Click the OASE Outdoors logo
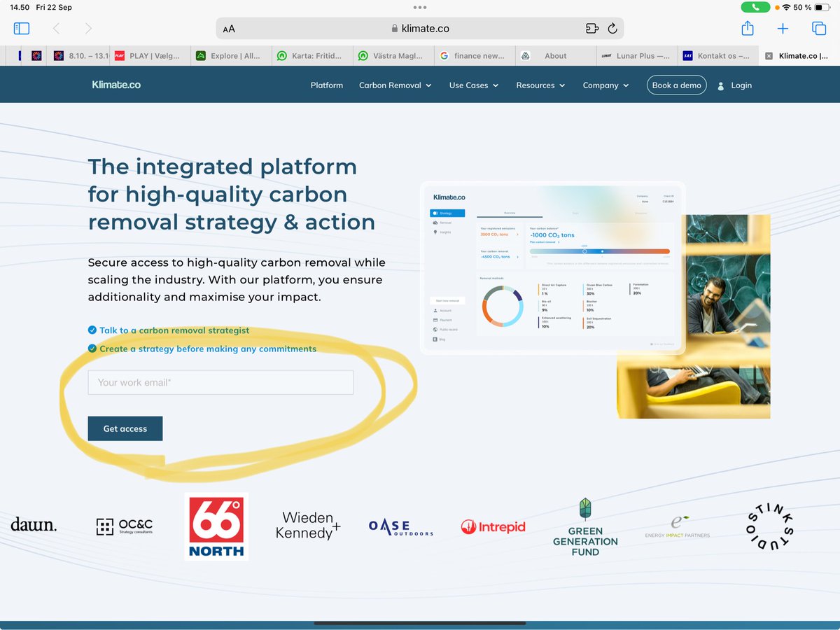The width and height of the screenshot is (840, 630). coord(401,527)
